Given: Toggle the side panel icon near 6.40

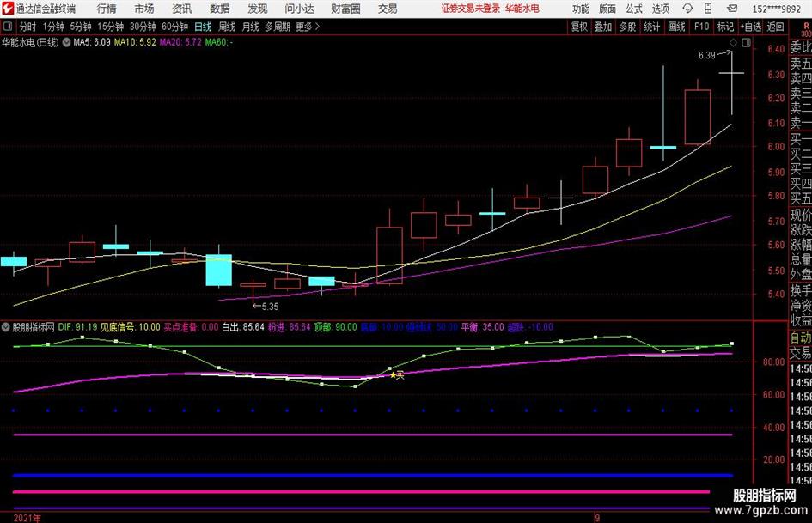Looking at the screenshot, I should coord(746,42).
